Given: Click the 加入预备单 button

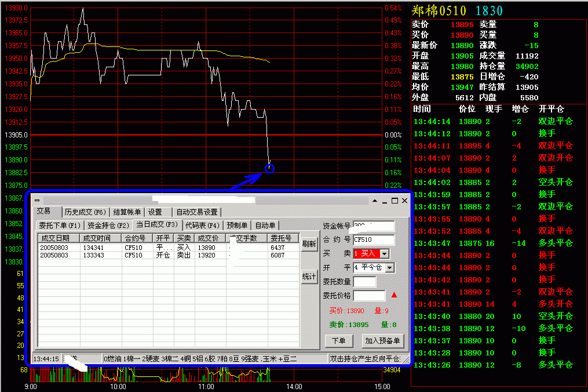Looking at the screenshot, I should pyautogui.click(x=383, y=341).
